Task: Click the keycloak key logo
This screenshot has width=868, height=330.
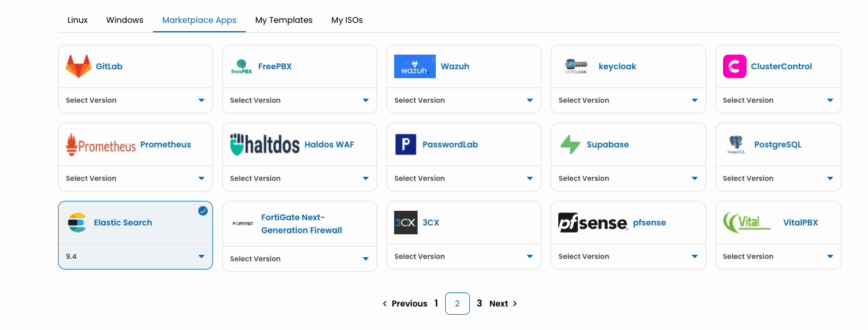Action: click(x=576, y=66)
